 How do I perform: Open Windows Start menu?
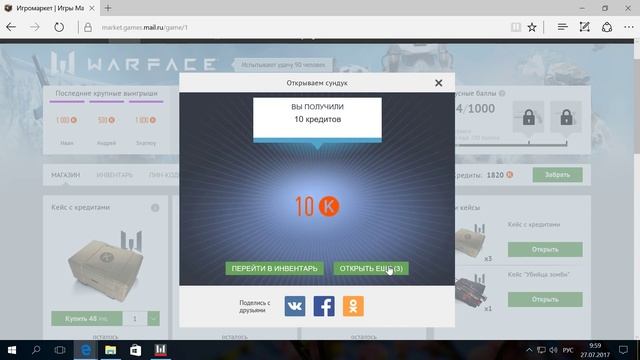[12, 350]
